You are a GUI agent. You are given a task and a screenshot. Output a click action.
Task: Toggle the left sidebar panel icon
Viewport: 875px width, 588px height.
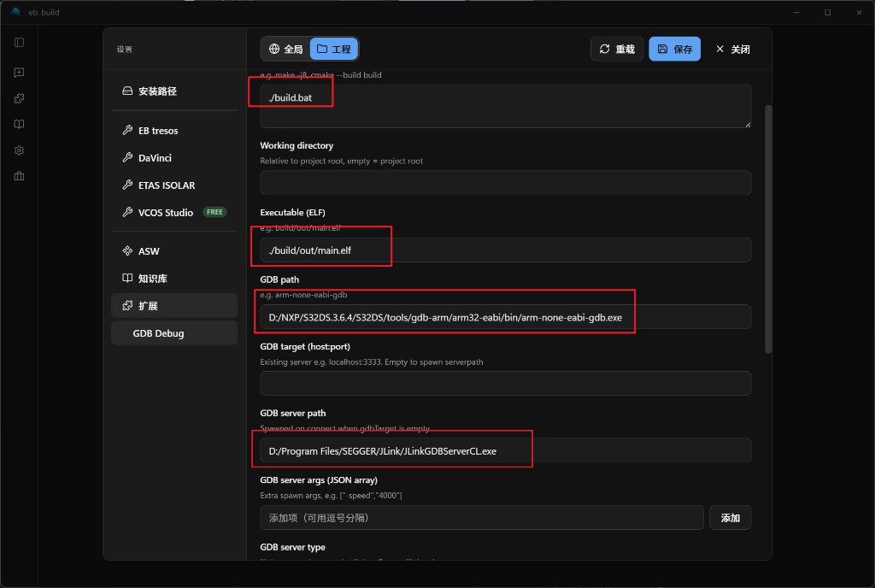(19, 43)
